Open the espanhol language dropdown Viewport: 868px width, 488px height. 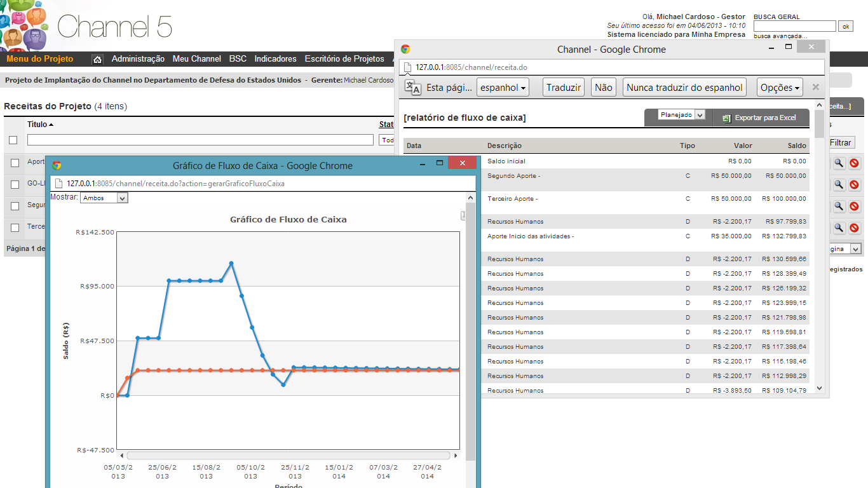coord(503,88)
